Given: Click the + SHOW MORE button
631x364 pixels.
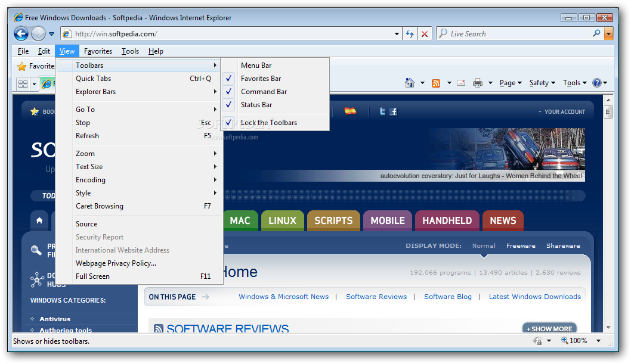Looking at the screenshot, I should coord(549,328).
